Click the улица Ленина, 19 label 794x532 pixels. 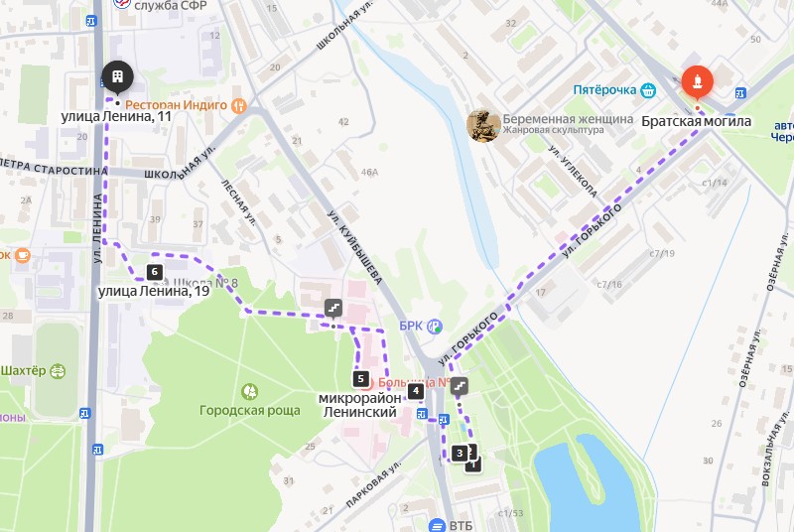point(154,291)
